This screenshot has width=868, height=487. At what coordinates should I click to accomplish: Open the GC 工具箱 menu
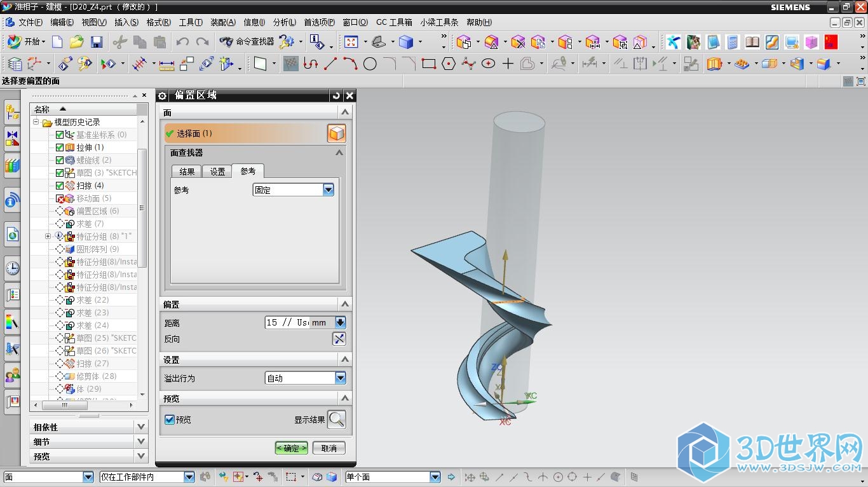394,22
